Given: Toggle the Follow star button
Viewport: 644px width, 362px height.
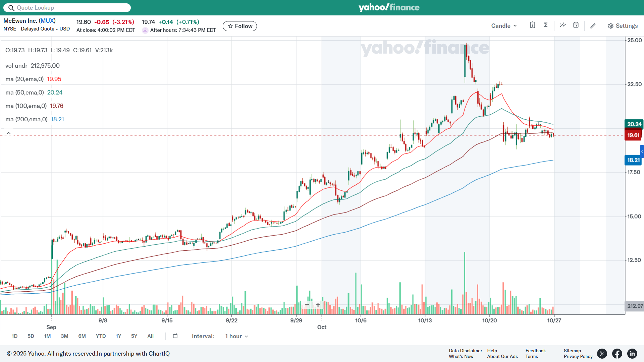Looking at the screenshot, I should click(240, 26).
